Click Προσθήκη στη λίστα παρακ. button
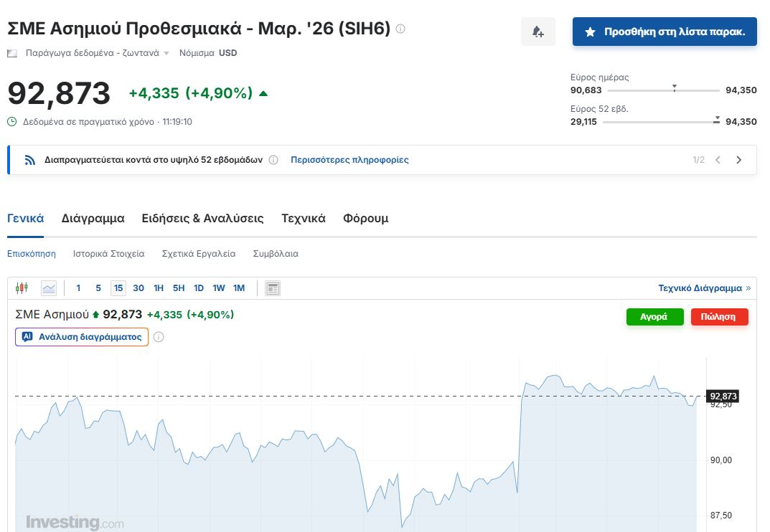 (x=664, y=32)
